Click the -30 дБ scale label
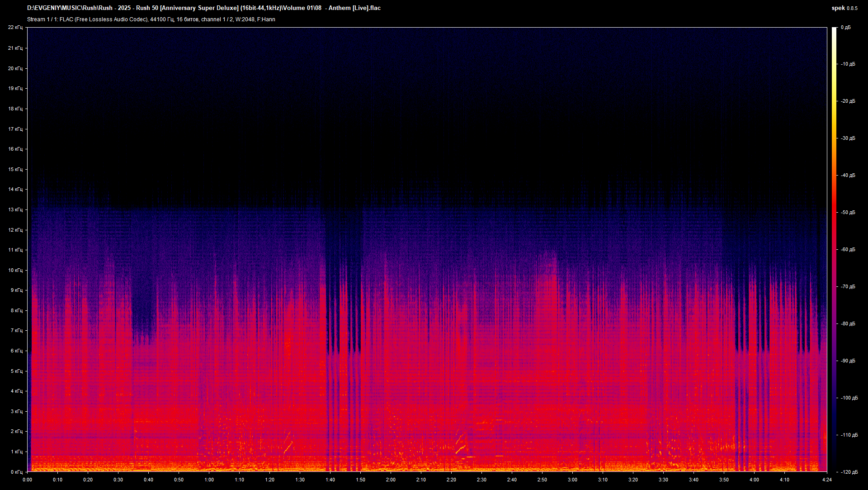This screenshot has height=490, width=868. [x=848, y=138]
